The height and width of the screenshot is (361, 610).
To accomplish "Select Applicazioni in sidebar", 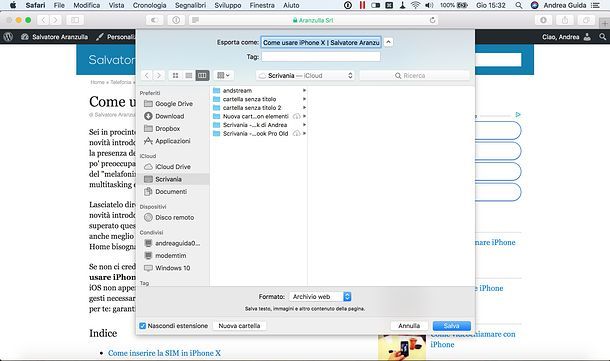I will tap(174, 141).
